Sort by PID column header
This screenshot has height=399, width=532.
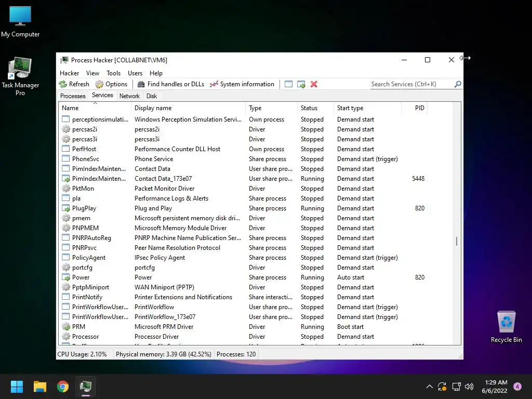tap(414, 108)
